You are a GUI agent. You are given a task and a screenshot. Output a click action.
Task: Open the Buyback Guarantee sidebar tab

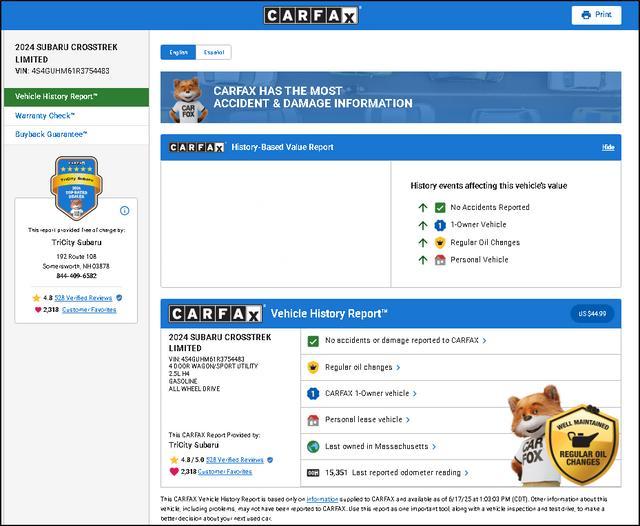point(76,134)
